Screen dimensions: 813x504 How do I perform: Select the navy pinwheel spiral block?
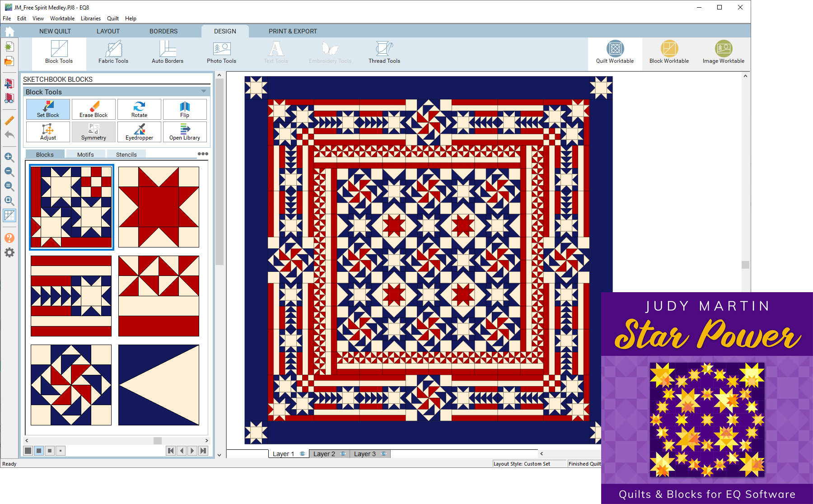coord(71,385)
